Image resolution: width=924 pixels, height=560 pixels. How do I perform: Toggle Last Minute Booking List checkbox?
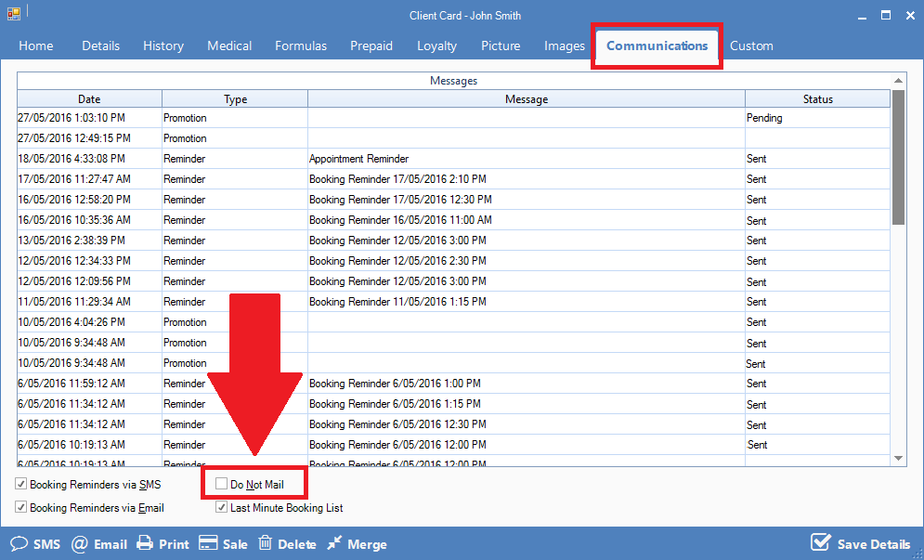[x=221, y=508]
